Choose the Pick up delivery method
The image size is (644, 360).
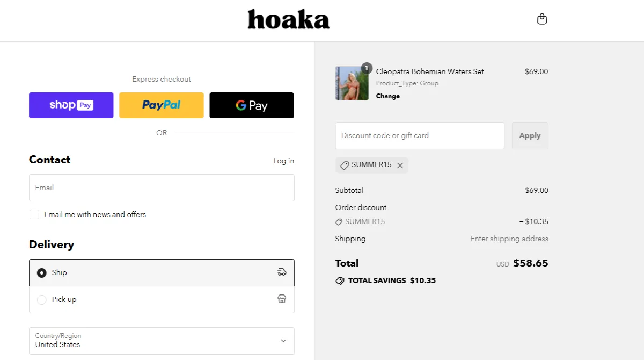click(x=41, y=299)
